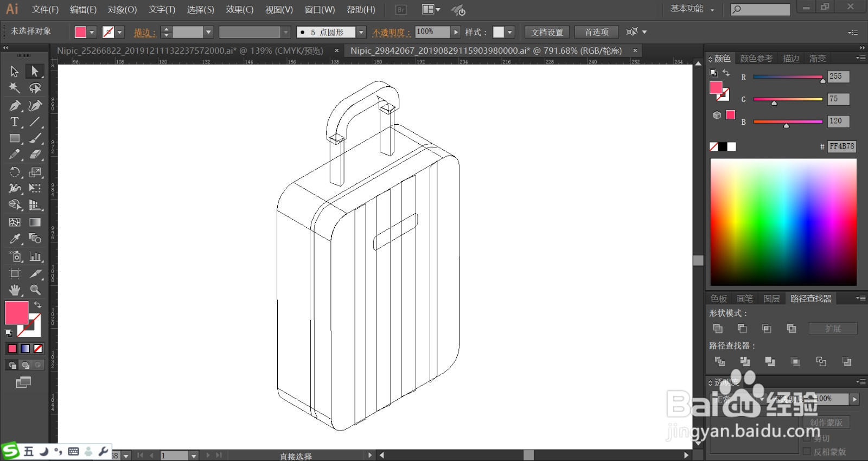Click the vertical canvas scrollbar thumb

pos(698,260)
